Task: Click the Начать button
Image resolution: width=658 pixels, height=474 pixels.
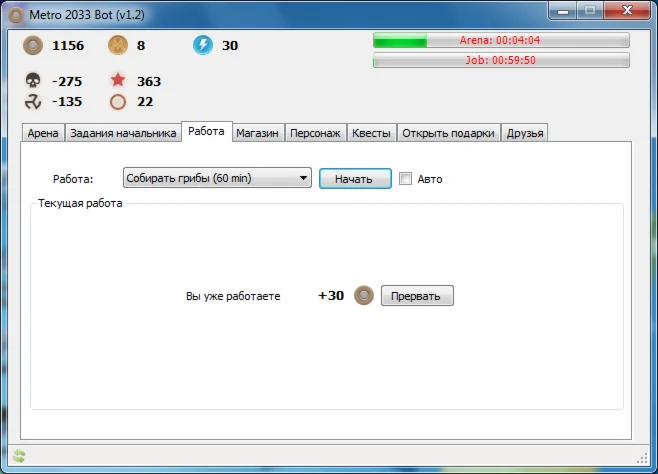Action: click(355, 179)
